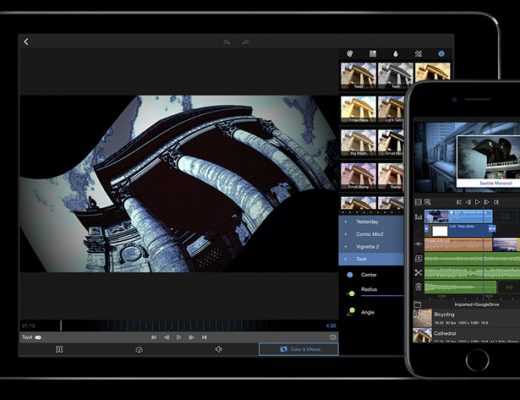Viewport: 520px width, 400px height.
Task: Select the orange clip in the iPhone timeline
Action: (x=458, y=245)
